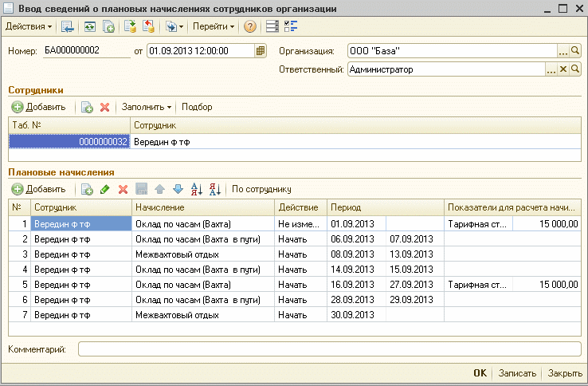Sort accruals ascending icon
This screenshot has width=588, height=386.
(197, 189)
